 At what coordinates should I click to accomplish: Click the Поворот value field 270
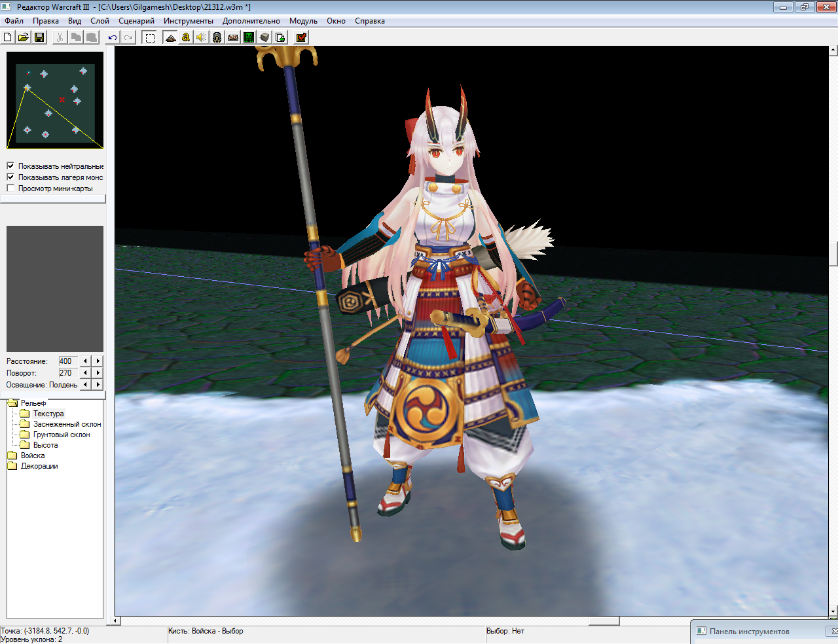click(x=68, y=372)
